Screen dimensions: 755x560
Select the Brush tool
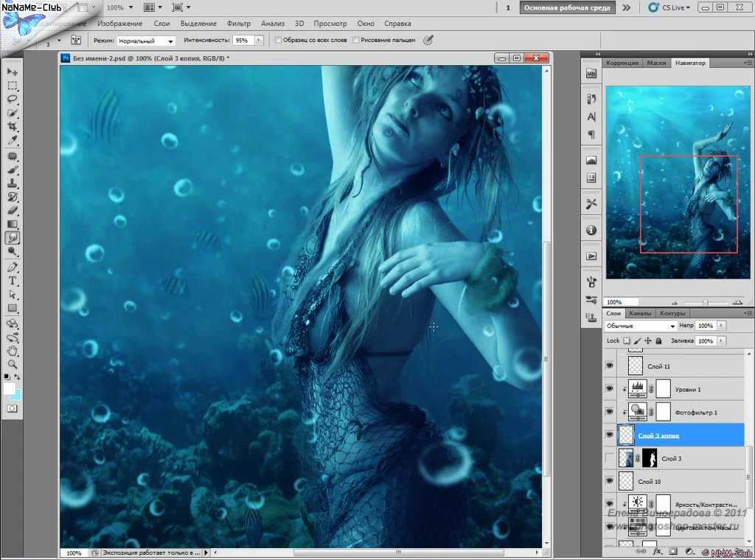(x=12, y=169)
